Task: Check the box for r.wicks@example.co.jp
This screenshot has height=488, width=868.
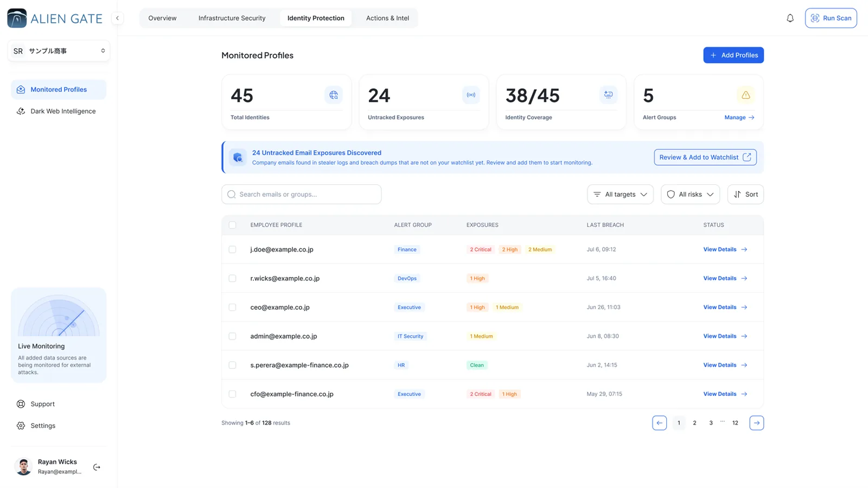Action: coord(232,278)
